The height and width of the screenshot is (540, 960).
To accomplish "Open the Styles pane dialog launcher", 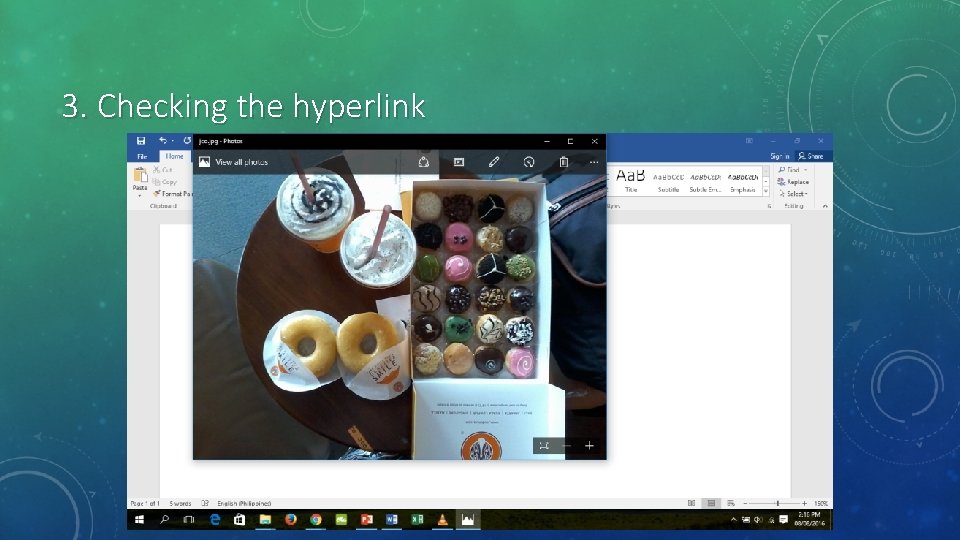I will click(x=770, y=206).
